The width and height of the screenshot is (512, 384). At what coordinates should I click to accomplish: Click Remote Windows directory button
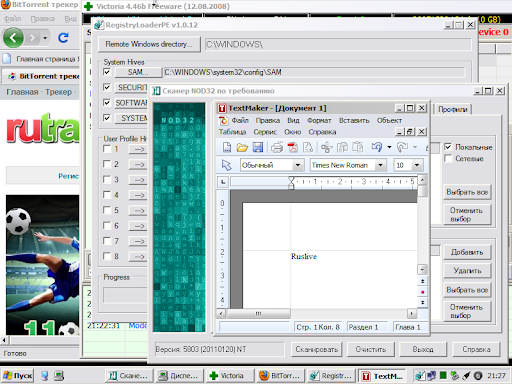tap(149, 44)
